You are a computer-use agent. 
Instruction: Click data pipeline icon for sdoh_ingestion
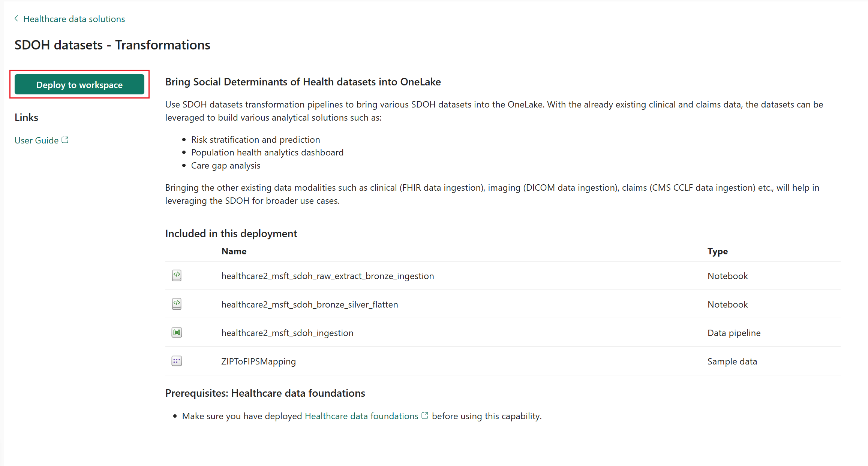pyautogui.click(x=177, y=333)
